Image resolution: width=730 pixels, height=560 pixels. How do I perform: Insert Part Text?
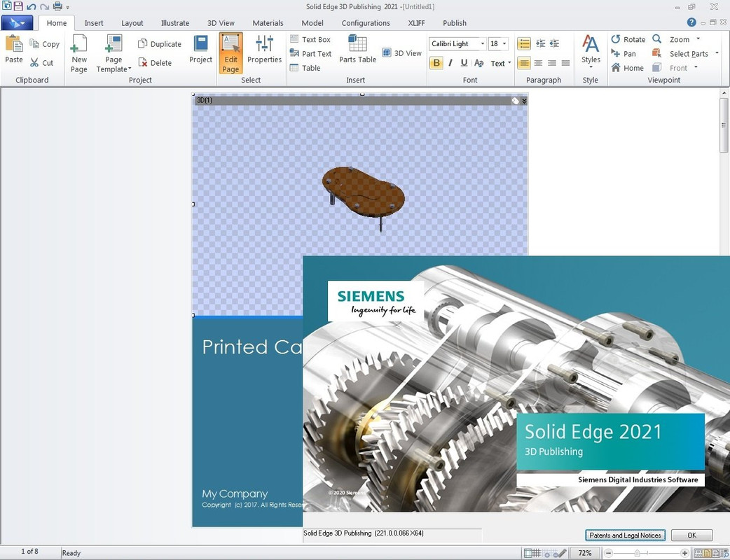coord(310,53)
